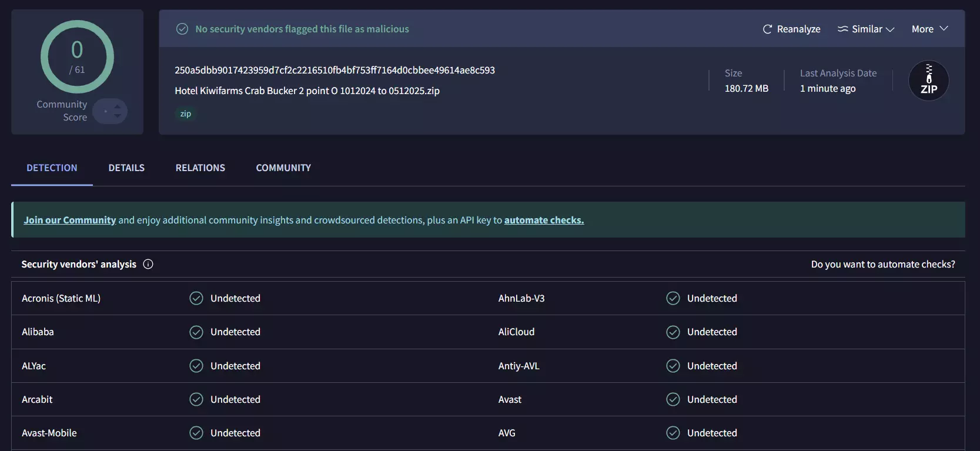
Task: Expand the Similar dropdown chevron
Action: [890, 29]
